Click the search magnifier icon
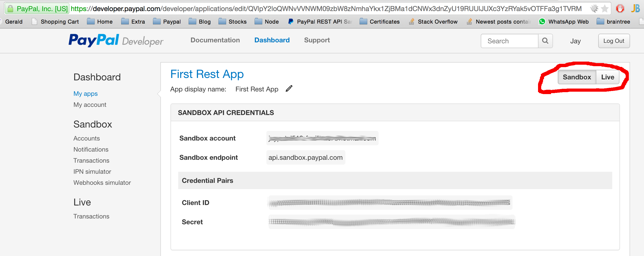This screenshot has height=256, width=644. [x=545, y=41]
